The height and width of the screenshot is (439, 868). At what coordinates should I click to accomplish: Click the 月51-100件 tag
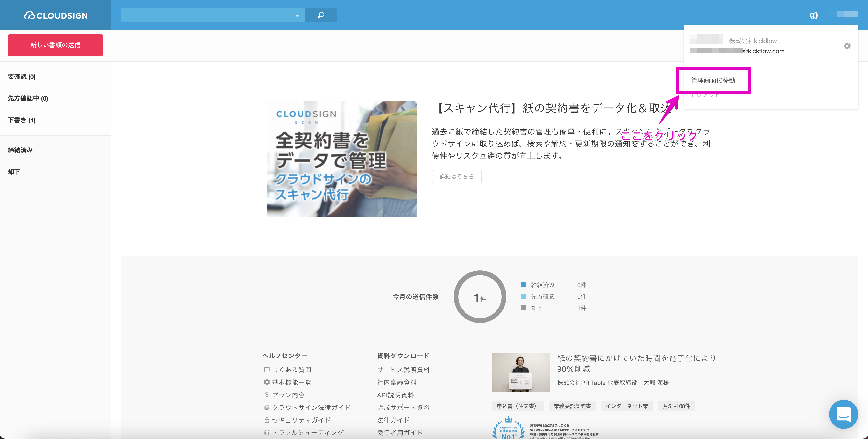point(676,406)
